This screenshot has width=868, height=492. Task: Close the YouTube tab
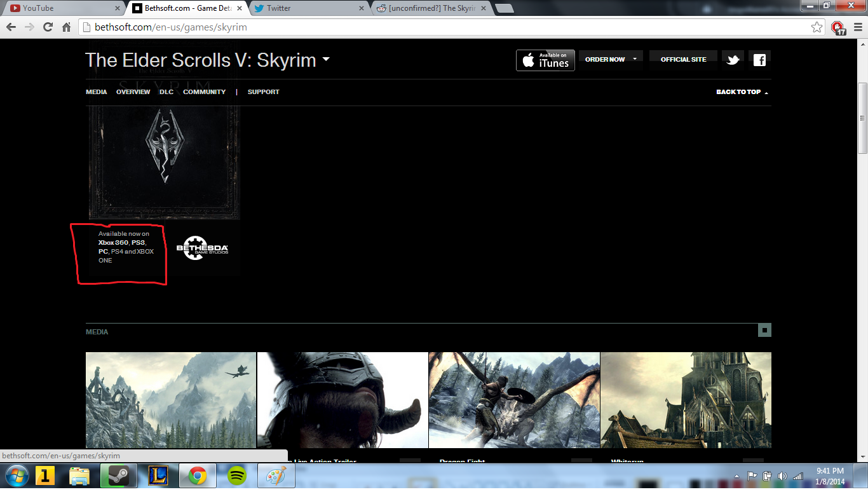click(x=117, y=8)
